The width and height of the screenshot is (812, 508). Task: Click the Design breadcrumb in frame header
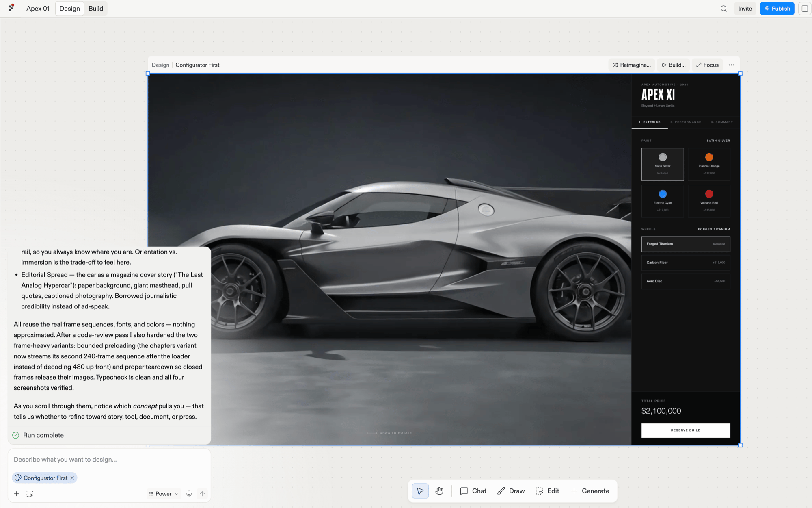click(160, 65)
